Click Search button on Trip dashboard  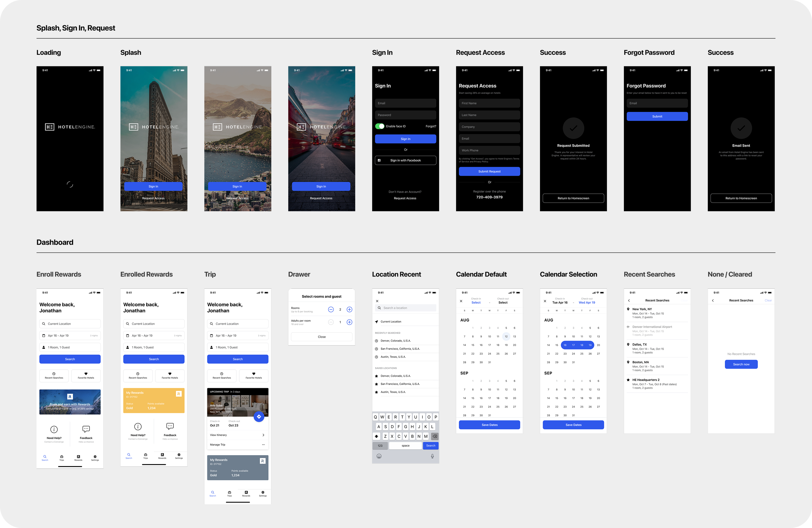238,359
